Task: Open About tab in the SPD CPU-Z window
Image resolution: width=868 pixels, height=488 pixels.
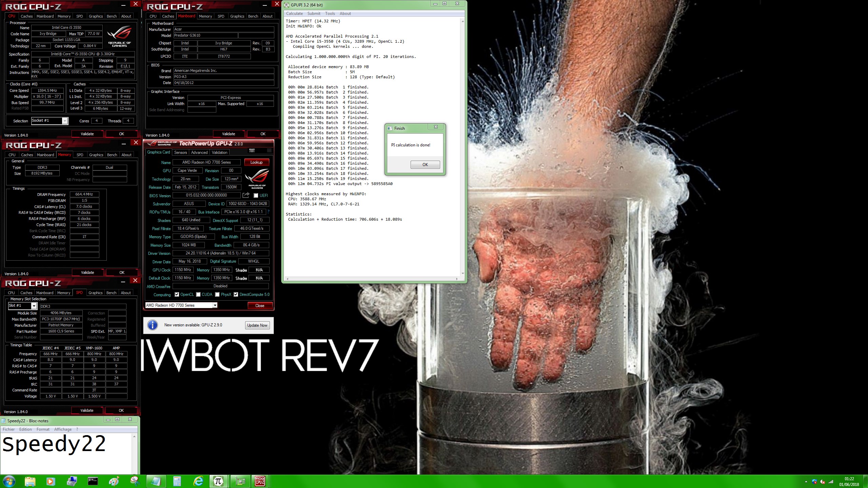Action: pos(126,293)
